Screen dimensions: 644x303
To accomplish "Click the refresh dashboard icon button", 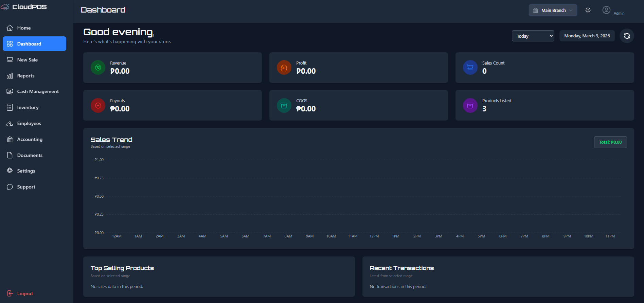I will [x=627, y=36].
